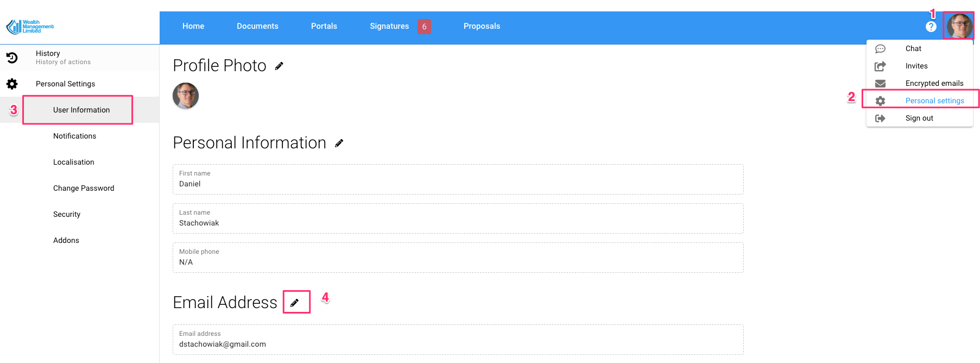
Task: Go to the Documents tab
Action: coord(257,26)
